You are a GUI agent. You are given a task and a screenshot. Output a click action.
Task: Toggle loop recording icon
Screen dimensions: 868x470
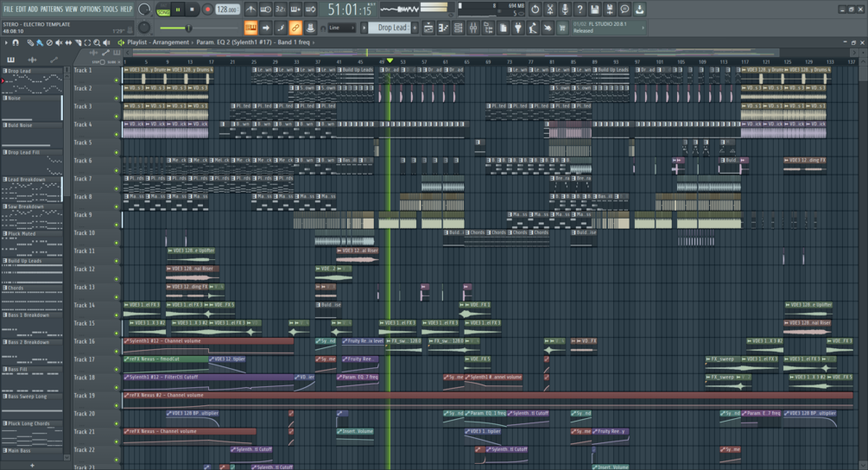click(311, 10)
